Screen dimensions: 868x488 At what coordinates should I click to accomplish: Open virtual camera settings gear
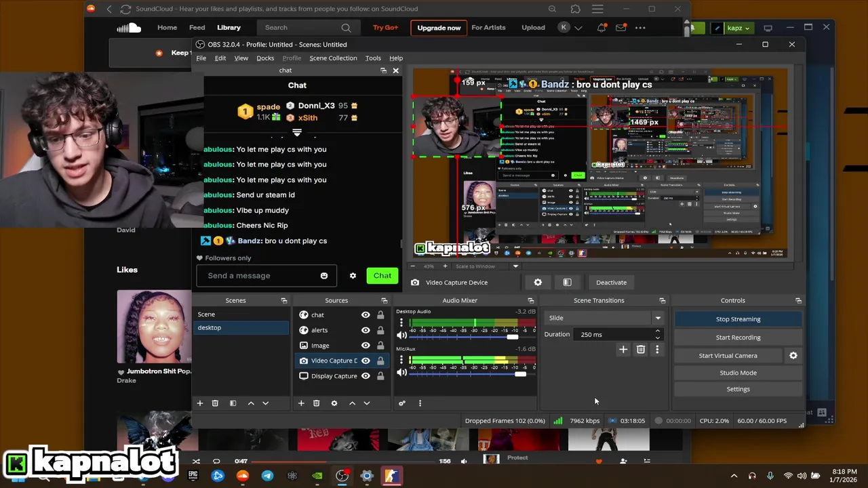tap(793, 355)
